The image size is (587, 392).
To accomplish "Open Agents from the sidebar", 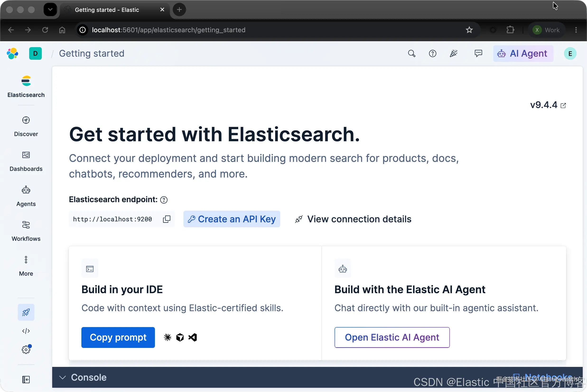I will tap(26, 196).
